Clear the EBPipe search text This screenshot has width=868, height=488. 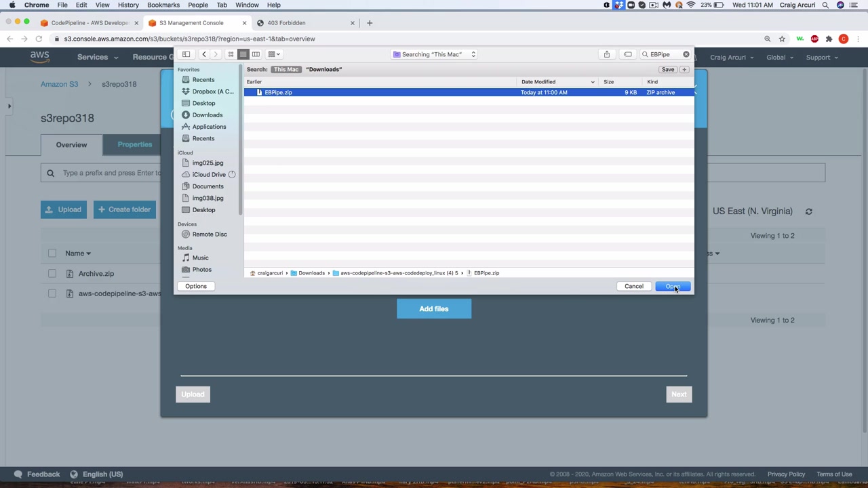pyautogui.click(x=686, y=54)
